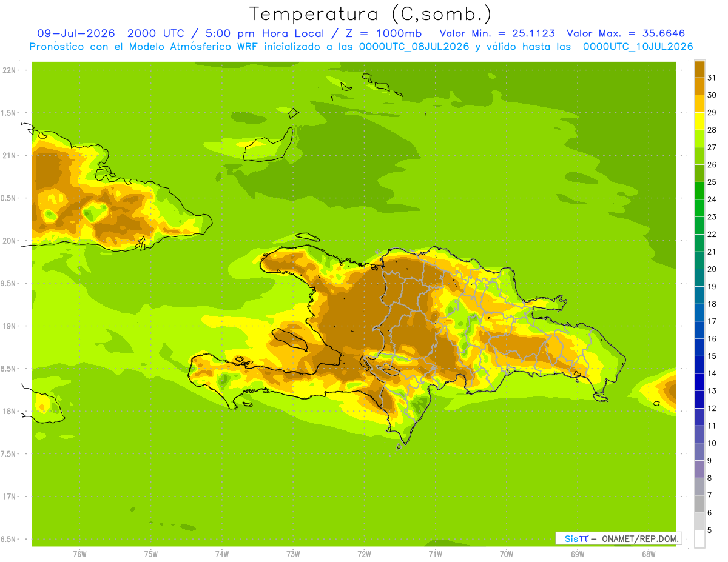The height and width of the screenshot is (562, 728).
Task: Pick the purple legend swatch between 9 and 10
Action: (x=699, y=452)
